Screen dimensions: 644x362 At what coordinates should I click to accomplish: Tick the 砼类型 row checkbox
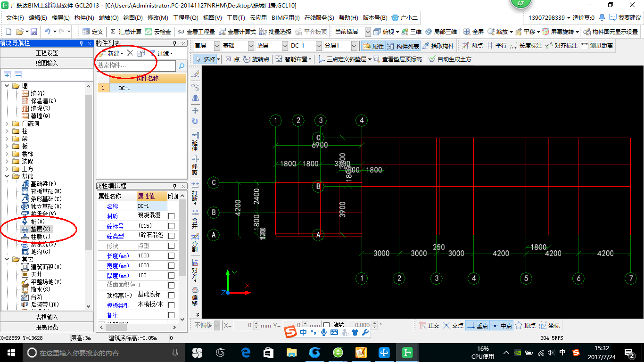172,236
